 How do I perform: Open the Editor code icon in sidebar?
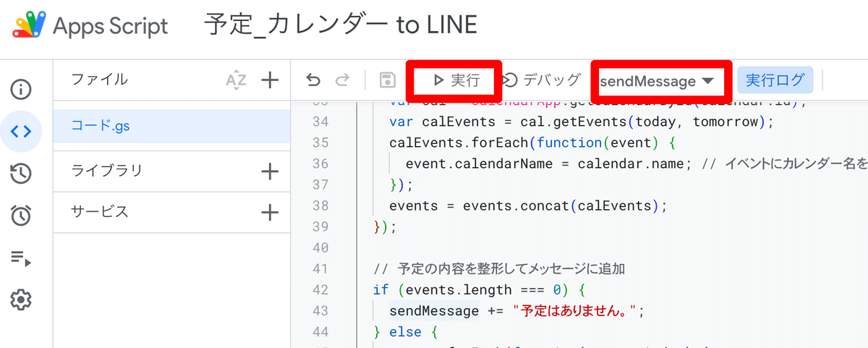coord(21,131)
